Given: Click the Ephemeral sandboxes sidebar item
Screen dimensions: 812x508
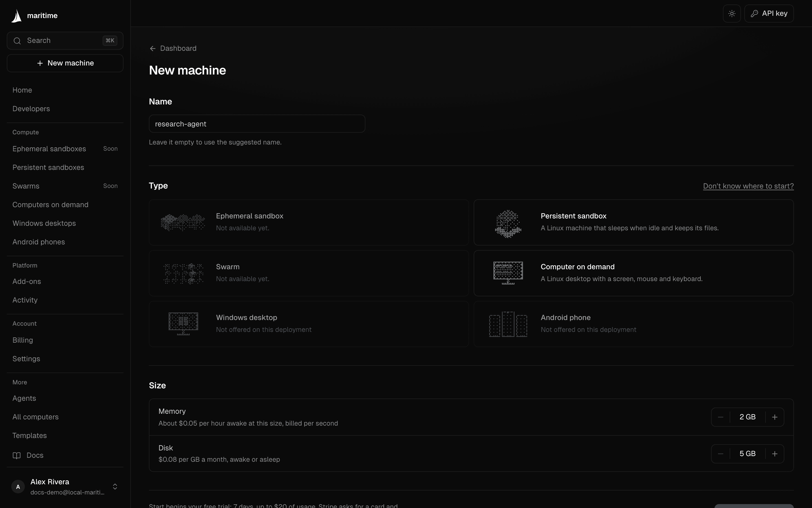Looking at the screenshot, I should point(65,149).
